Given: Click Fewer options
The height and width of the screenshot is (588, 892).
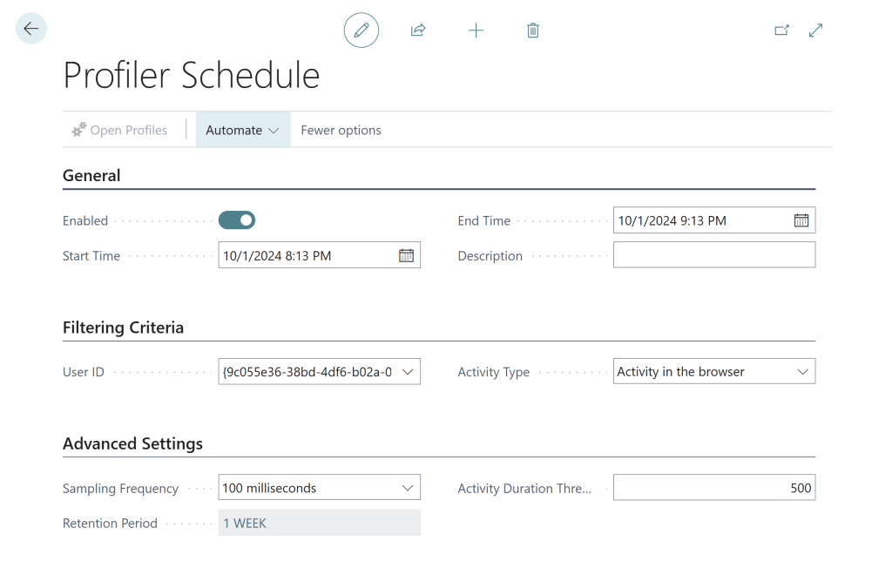Looking at the screenshot, I should [x=341, y=130].
